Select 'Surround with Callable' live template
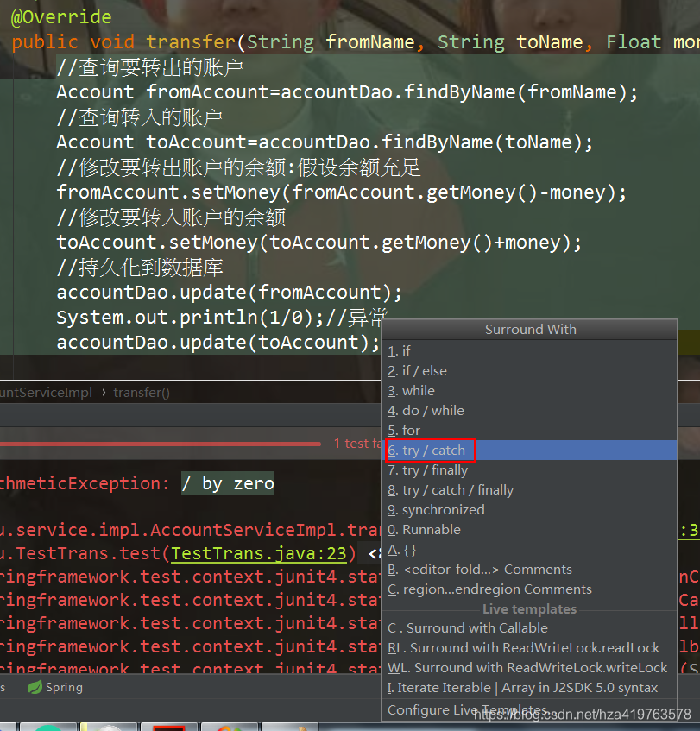 pyautogui.click(x=529, y=628)
